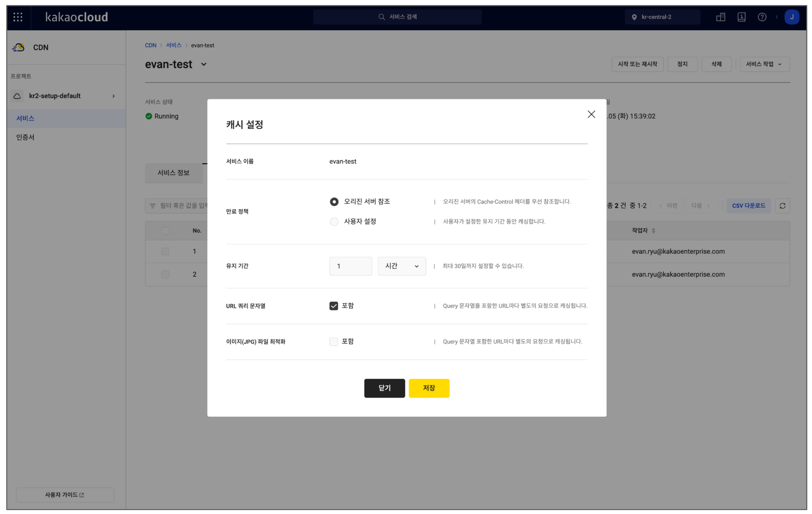Uncheck URL 쿼리 문자열 포함 checkbox
The width and height of the screenshot is (812, 514).
pos(334,306)
